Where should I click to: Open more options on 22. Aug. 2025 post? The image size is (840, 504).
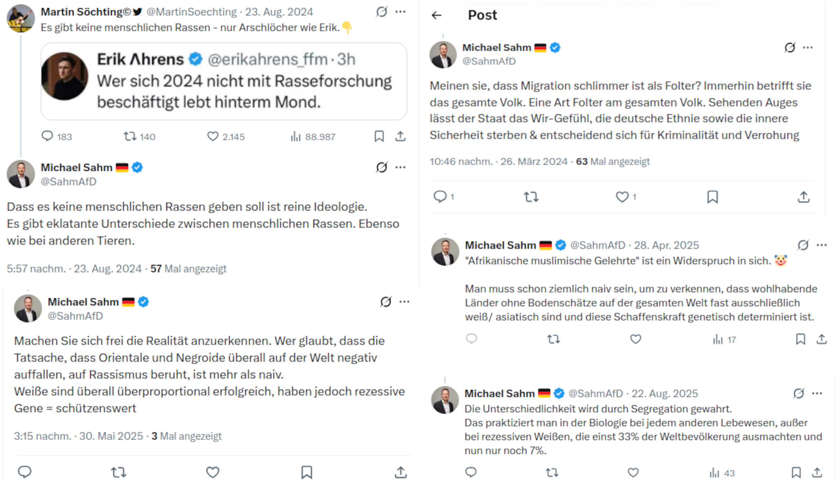click(817, 393)
